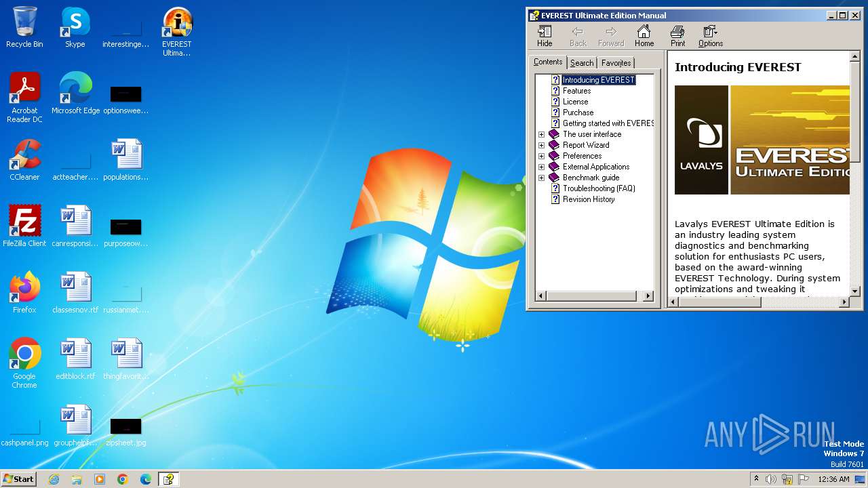Expand the Report Wizard book
This screenshot has height=488, width=868.
tap(542, 145)
